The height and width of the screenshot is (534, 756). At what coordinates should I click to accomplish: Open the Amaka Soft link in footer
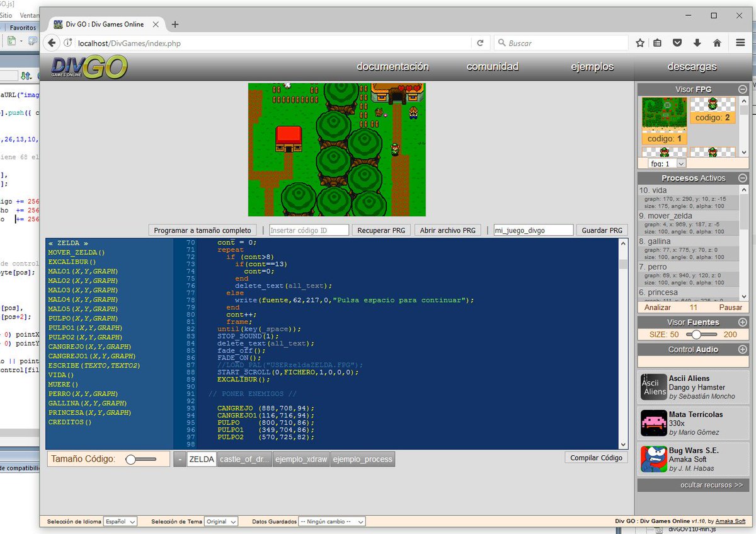tap(730, 521)
